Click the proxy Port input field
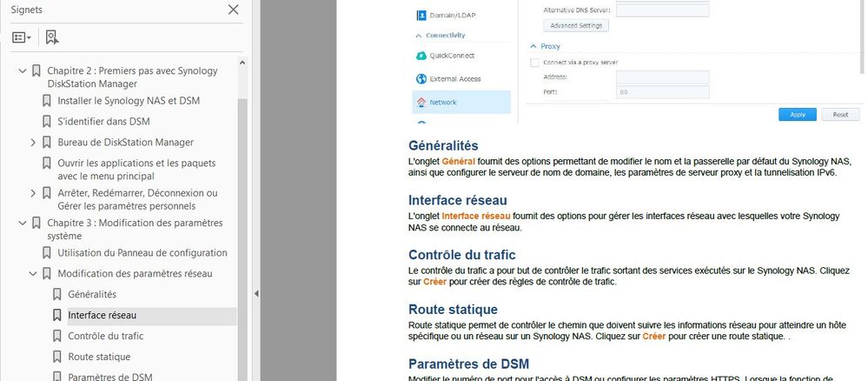The image size is (868, 381). coord(663,92)
